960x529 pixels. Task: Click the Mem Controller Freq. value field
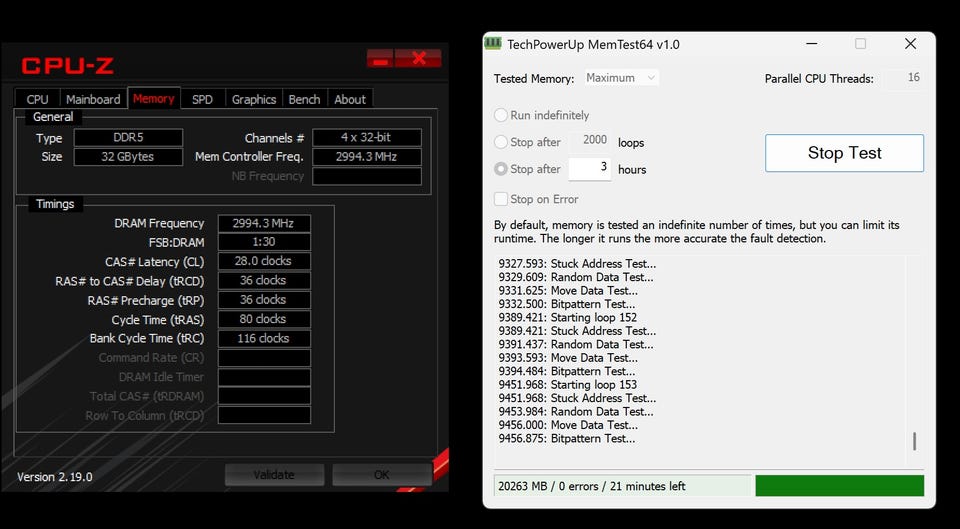coord(367,157)
